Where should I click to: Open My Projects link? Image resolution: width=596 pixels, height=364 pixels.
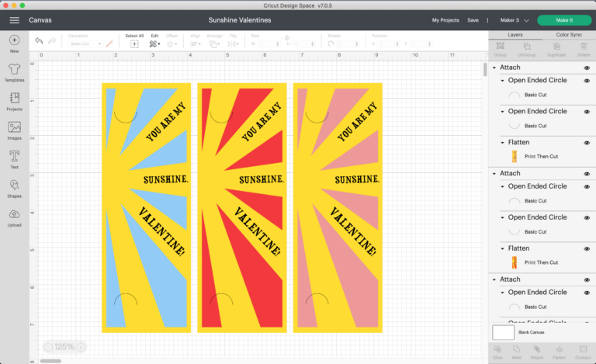(445, 19)
